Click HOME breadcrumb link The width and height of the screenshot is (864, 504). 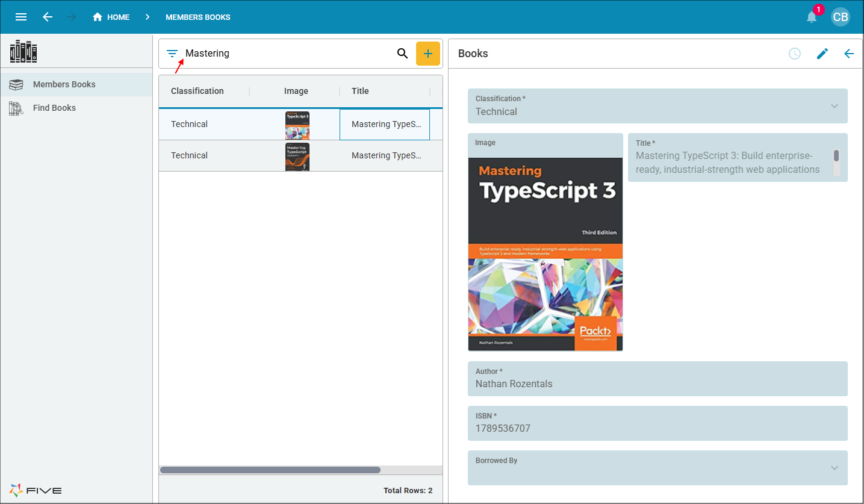[118, 17]
